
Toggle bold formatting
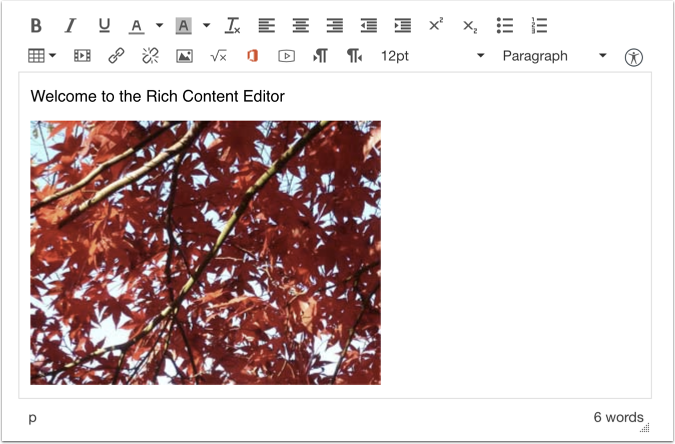click(36, 25)
